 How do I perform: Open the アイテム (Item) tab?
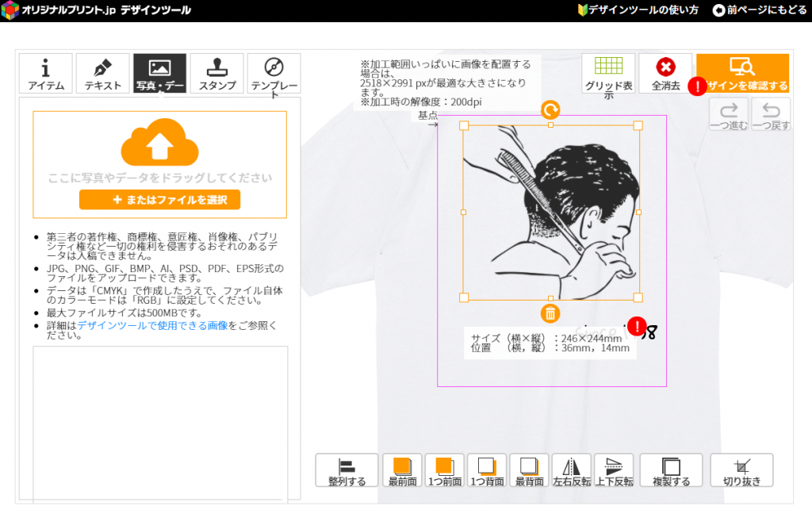pyautogui.click(x=45, y=73)
